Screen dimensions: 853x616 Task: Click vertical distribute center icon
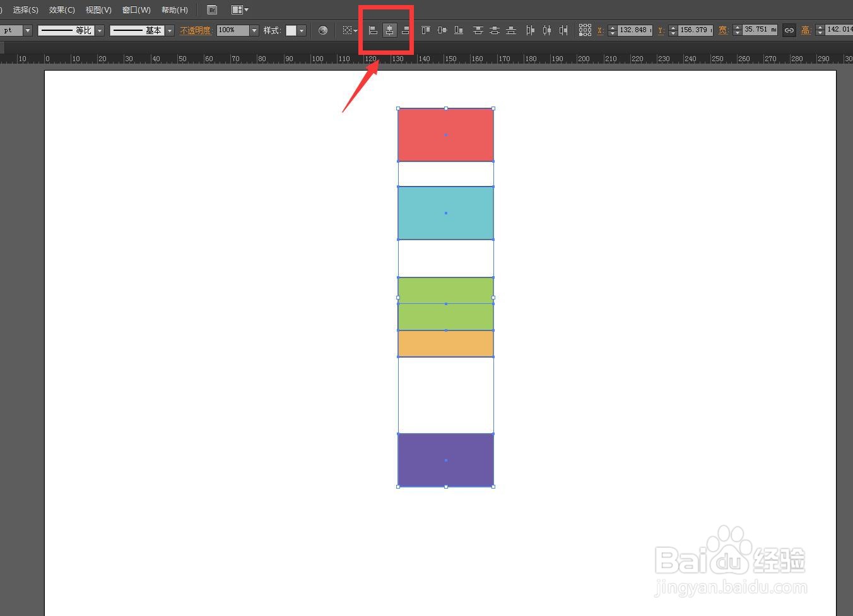(495, 30)
